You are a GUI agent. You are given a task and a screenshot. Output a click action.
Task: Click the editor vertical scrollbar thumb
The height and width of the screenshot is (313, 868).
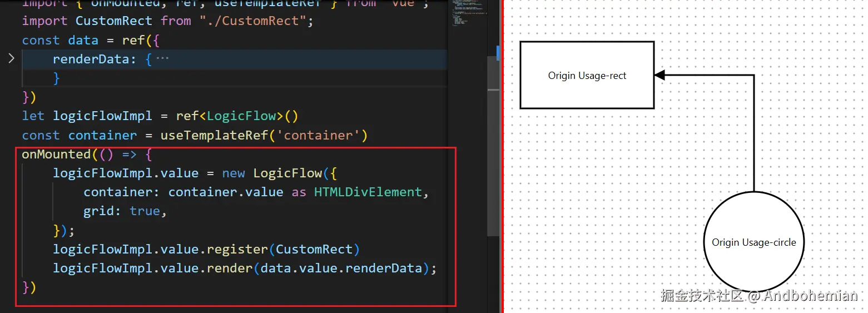[493, 147]
